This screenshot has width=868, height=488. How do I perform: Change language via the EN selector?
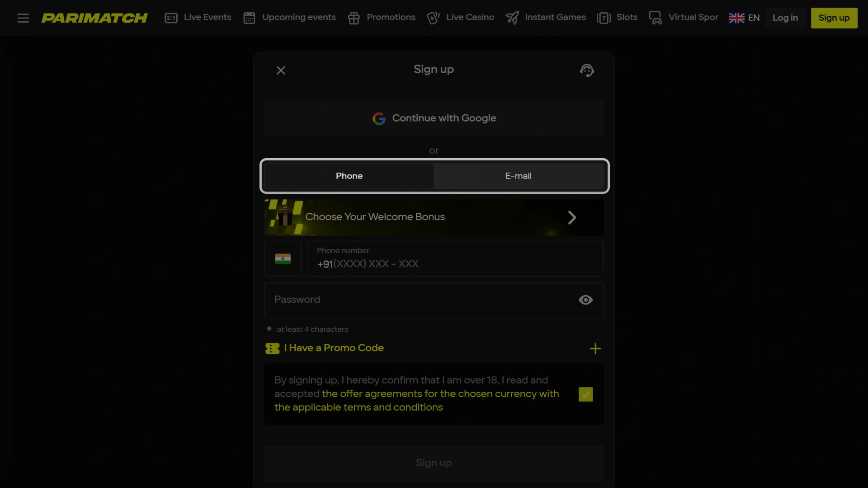tap(744, 18)
